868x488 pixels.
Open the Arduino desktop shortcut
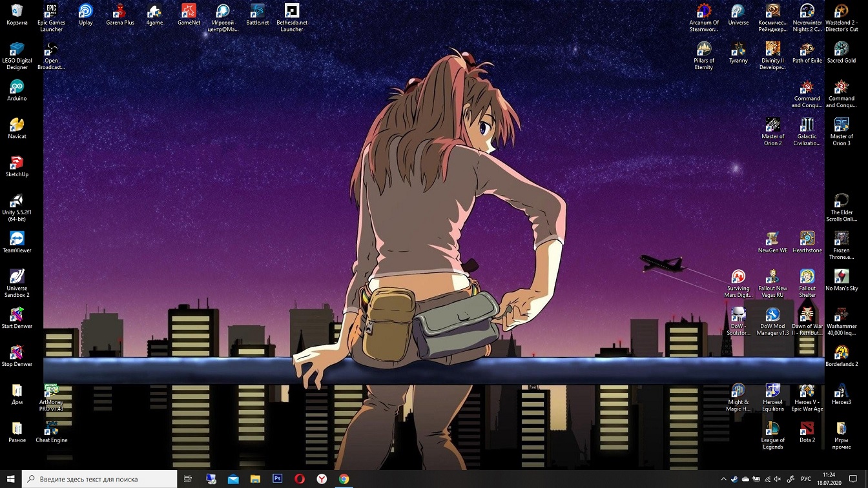coord(17,91)
